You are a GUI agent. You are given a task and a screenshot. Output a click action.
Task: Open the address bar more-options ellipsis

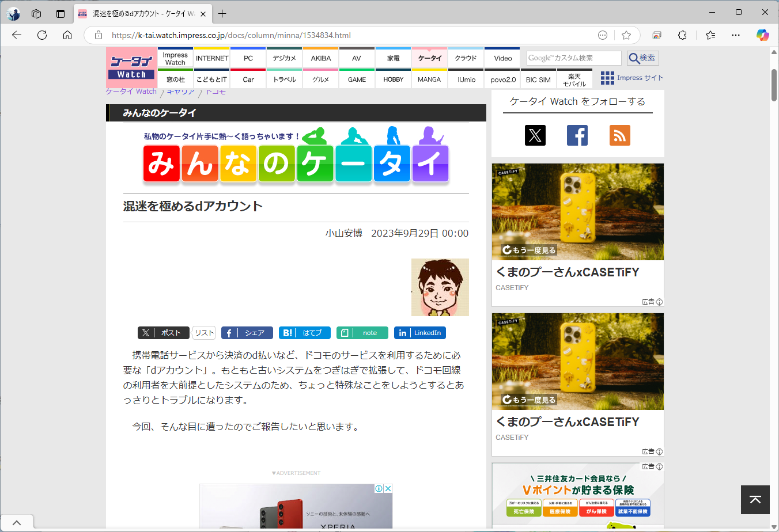click(602, 35)
